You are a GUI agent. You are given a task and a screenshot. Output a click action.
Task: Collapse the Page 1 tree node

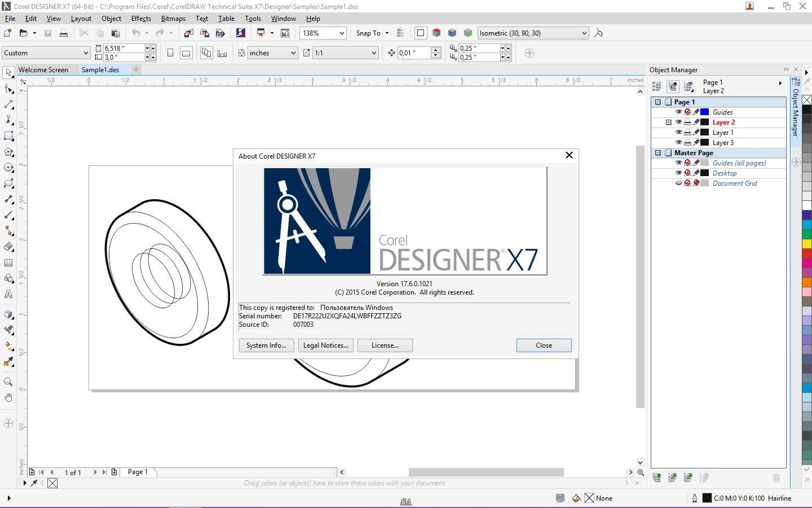[x=657, y=102]
